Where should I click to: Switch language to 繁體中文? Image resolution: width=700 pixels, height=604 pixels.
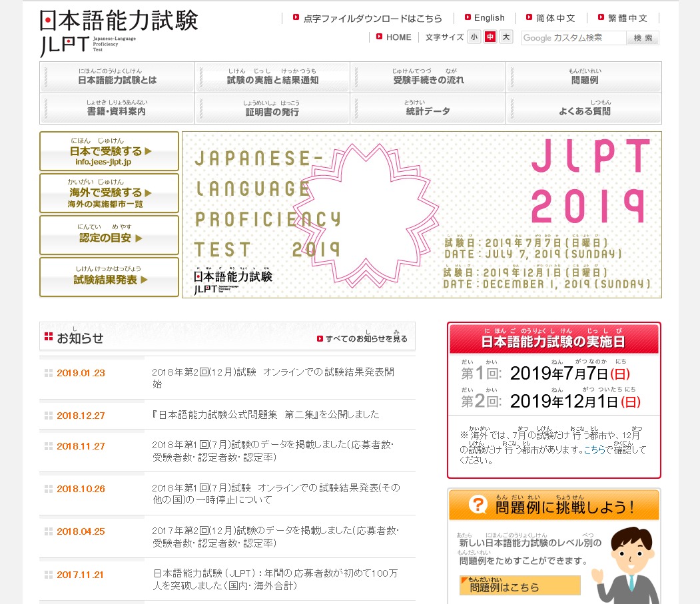627,18
